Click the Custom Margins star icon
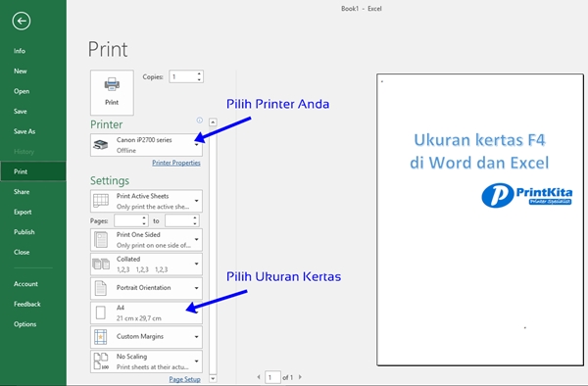This screenshot has width=588, height=386. [x=101, y=337]
